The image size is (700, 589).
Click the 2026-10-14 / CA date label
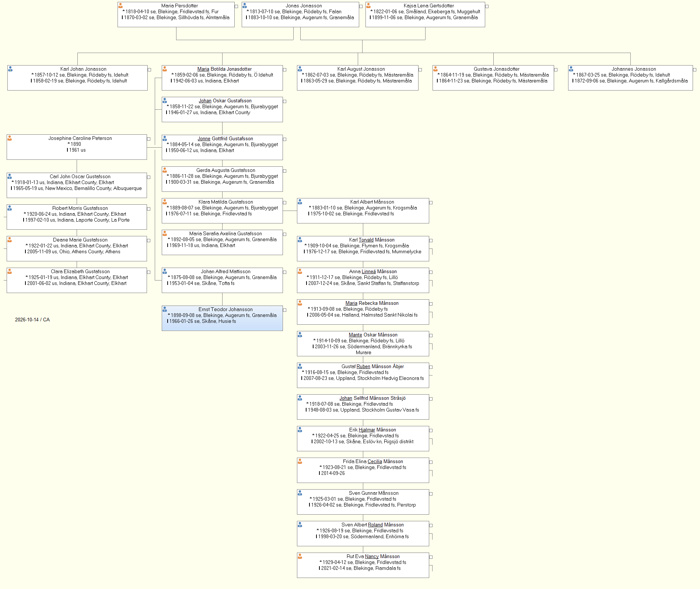(x=32, y=320)
